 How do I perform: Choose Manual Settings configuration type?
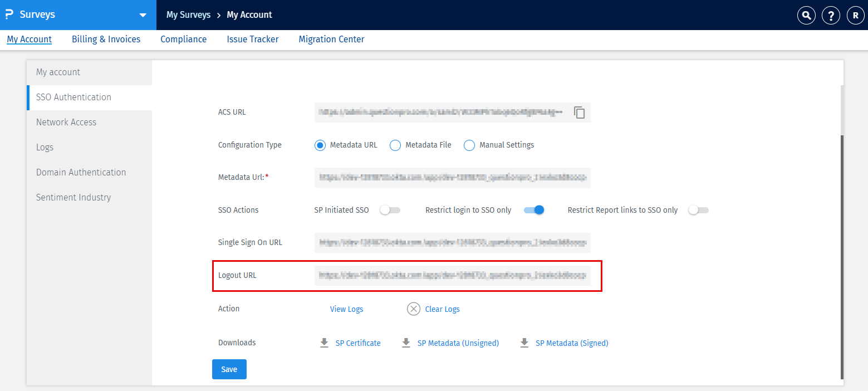[469, 145]
